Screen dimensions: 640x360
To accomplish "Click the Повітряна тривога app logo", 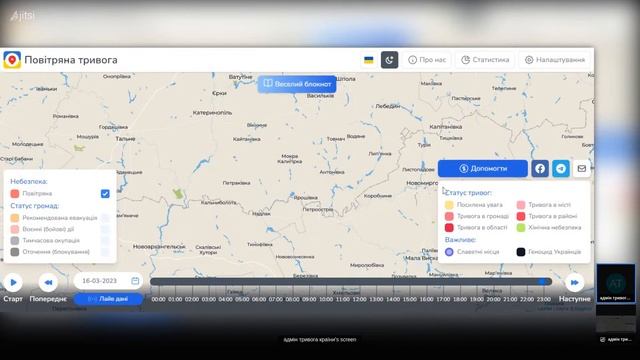I will pyautogui.click(x=12, y=60).
